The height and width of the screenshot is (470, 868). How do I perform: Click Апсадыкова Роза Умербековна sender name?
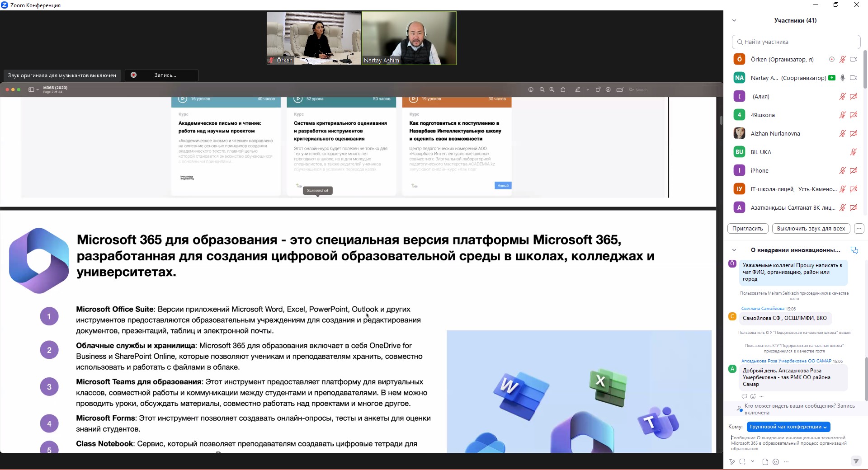point(786,361)
